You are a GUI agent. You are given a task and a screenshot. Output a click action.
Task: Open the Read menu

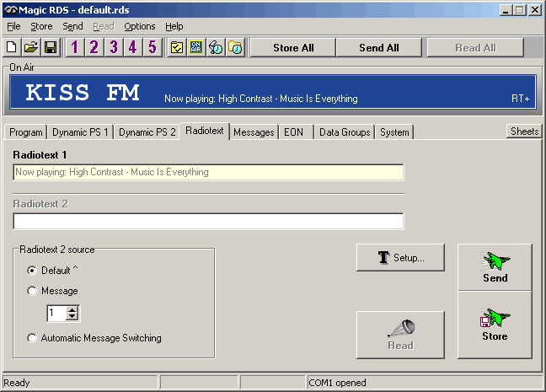[104, 26]
